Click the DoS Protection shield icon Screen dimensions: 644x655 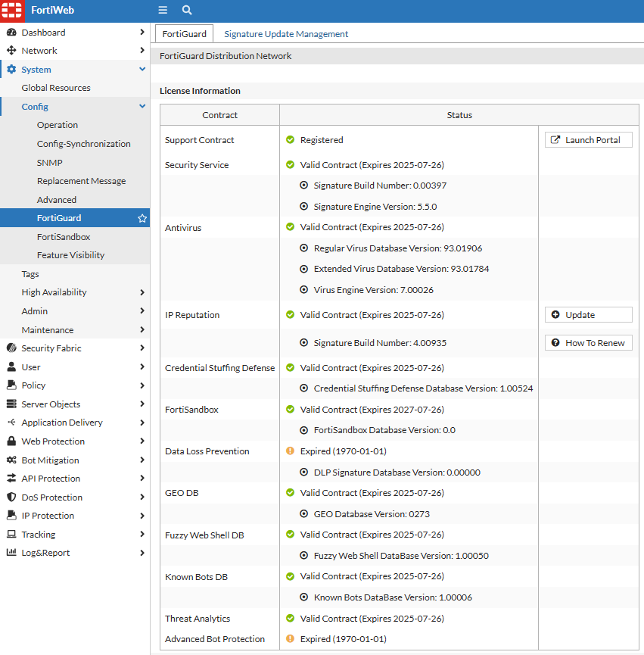tap(11, 497)
